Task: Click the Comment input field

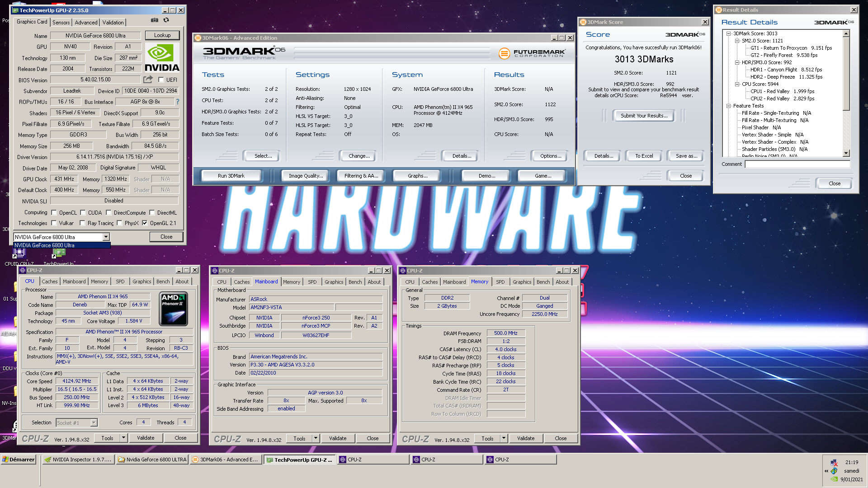Action: tap(797, 164)
